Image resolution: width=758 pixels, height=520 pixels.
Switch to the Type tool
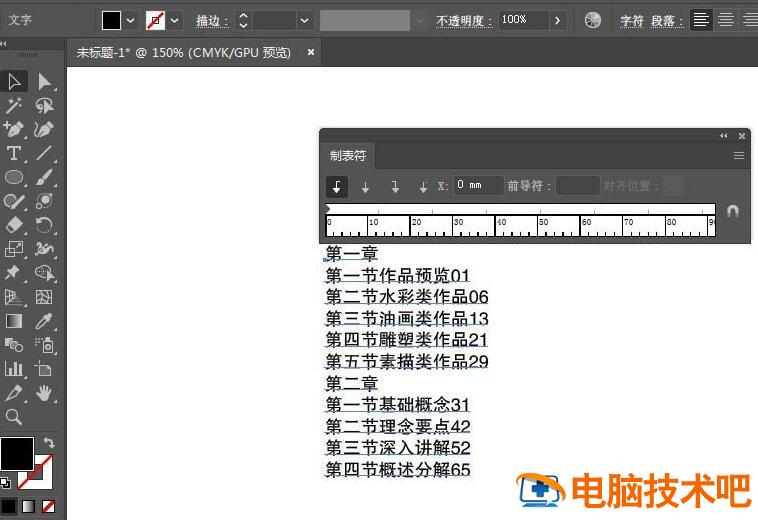click(x=14, y=153)
